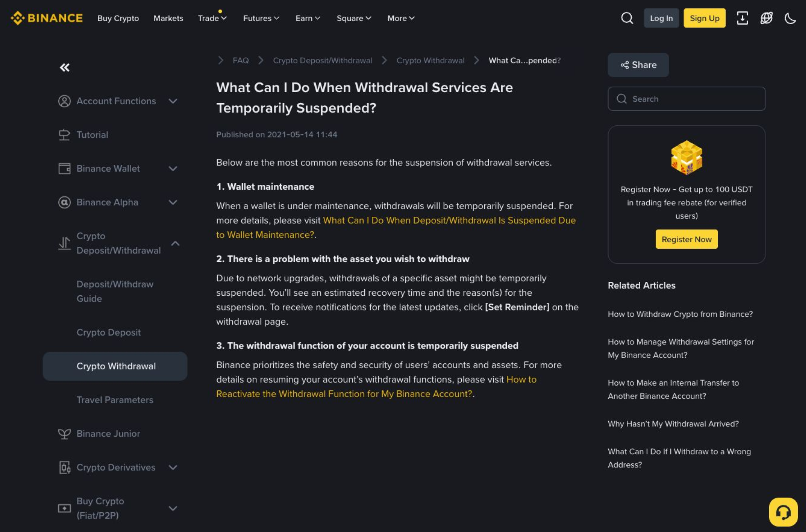The height and width of the screenshot is (532, 806).
Task: Click the Share button
Action: 638,65
